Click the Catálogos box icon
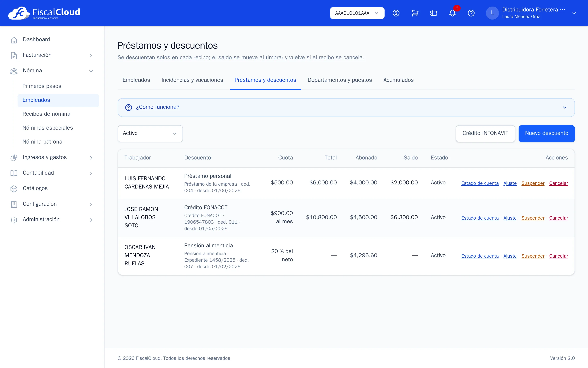This screenshot has height=368, width=588. [14, 189]
